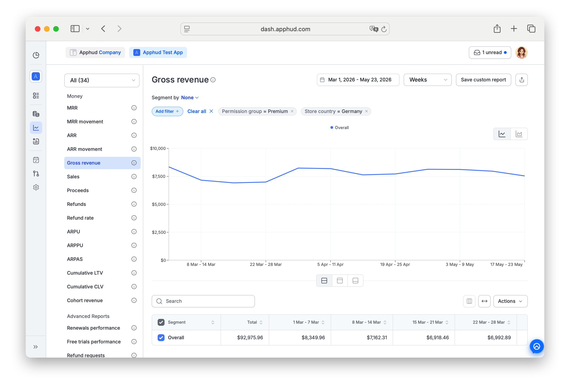This screenshot has width=570, height=392.
Task: Open Segment by None dropdown
Action: click(x=190, y=97)
